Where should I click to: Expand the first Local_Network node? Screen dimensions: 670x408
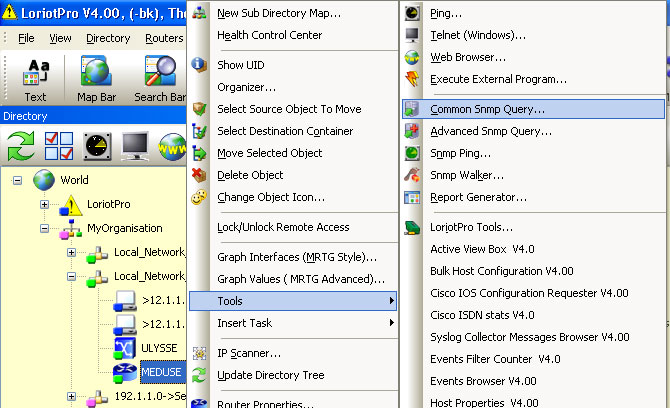[71, 252]
